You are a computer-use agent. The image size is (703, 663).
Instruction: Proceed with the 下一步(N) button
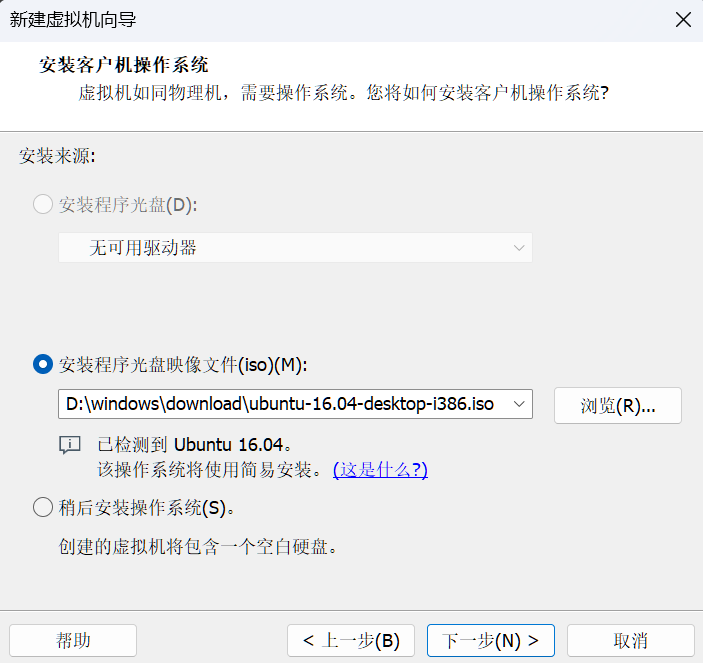pos(491,640)
